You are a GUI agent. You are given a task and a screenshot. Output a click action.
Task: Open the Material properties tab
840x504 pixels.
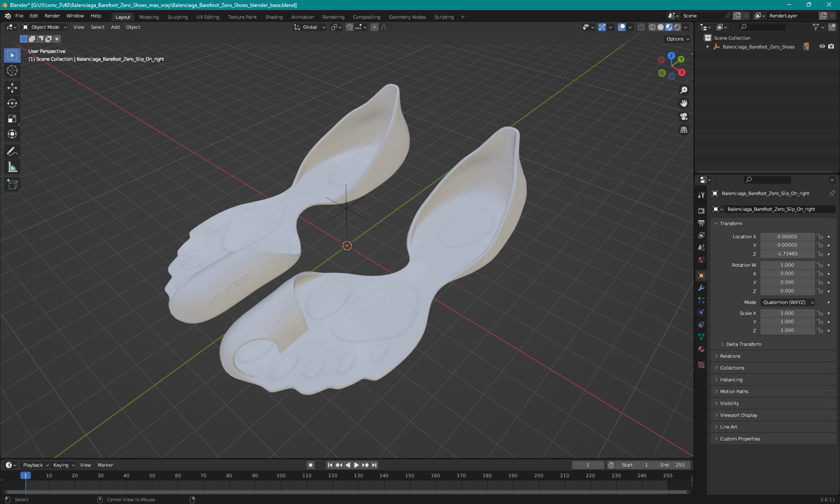coord(701,349)
